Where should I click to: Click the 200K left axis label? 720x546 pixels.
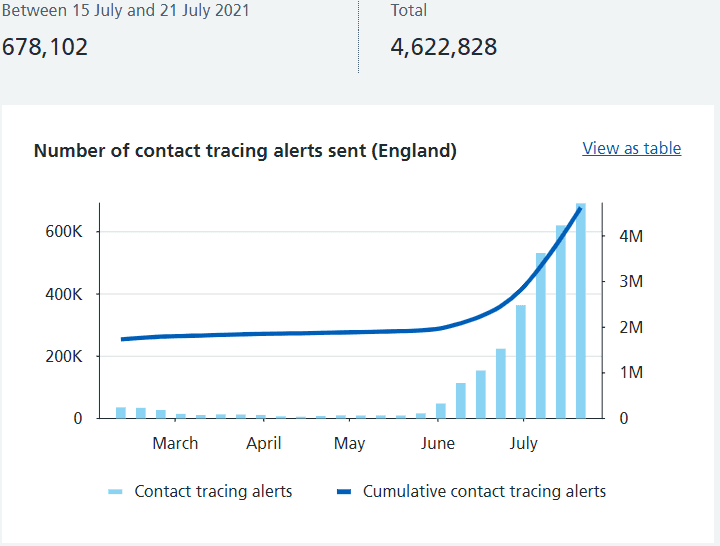[63, 356]
